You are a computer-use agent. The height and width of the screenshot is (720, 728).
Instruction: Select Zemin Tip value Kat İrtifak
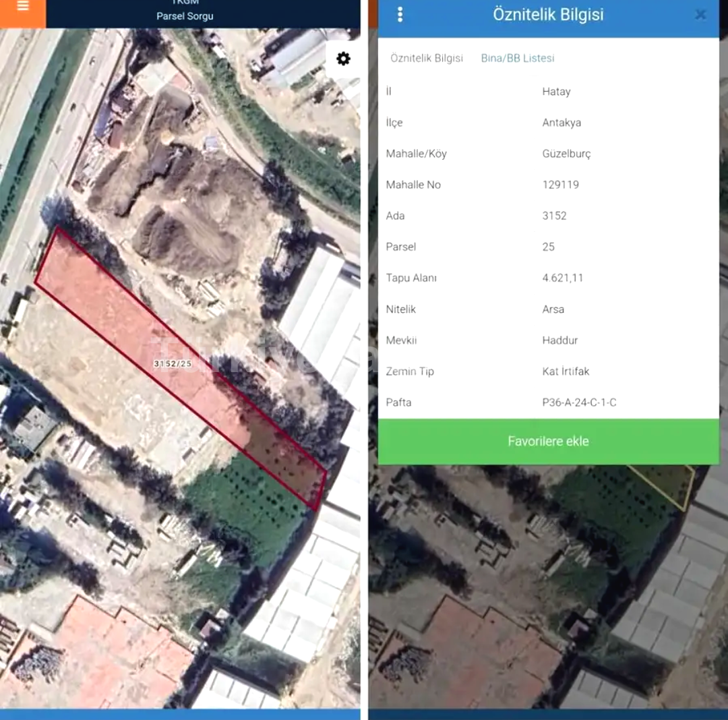tap(566, 371)
